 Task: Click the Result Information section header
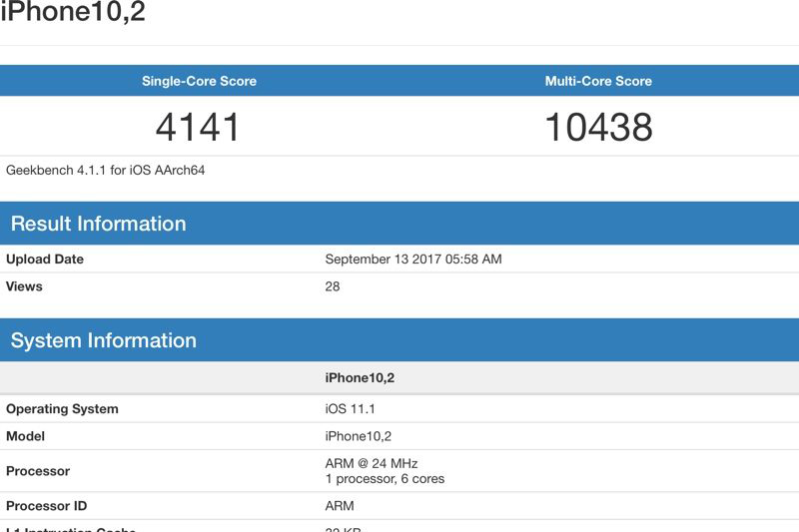click(98, 224)
